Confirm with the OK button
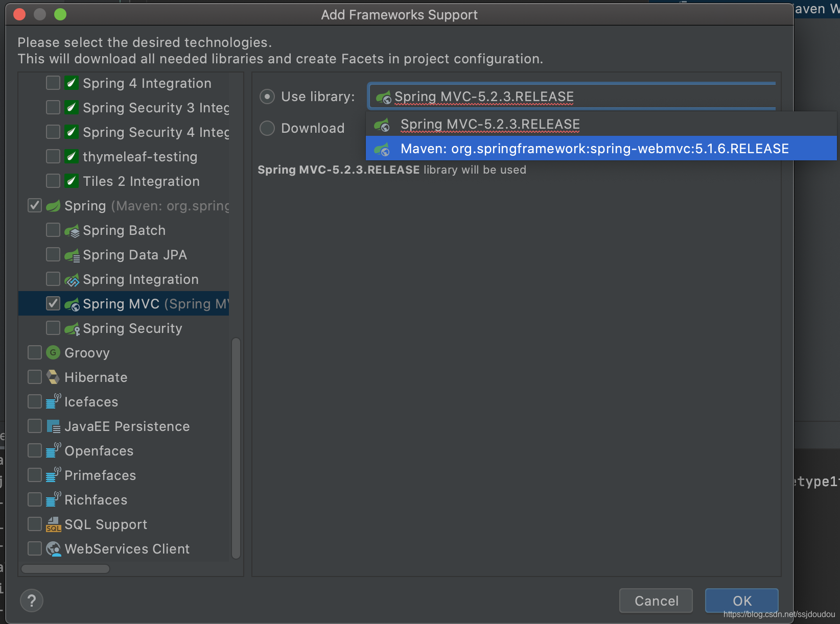Screen dimensions: 840x624 742,601
